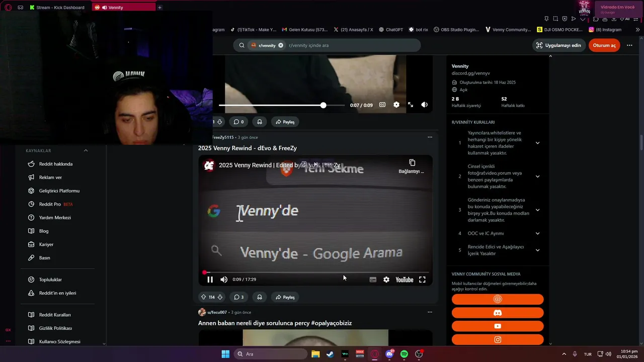This screenshot has width=644, height=362.
Task: Mute the YouTube player volume icon
Action: 224,280
